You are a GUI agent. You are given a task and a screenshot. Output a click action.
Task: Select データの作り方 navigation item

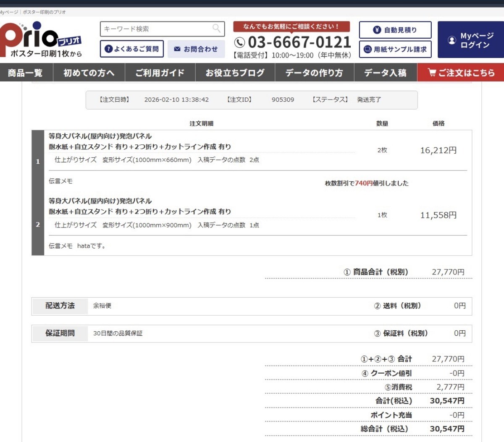[x=314, y=73]
